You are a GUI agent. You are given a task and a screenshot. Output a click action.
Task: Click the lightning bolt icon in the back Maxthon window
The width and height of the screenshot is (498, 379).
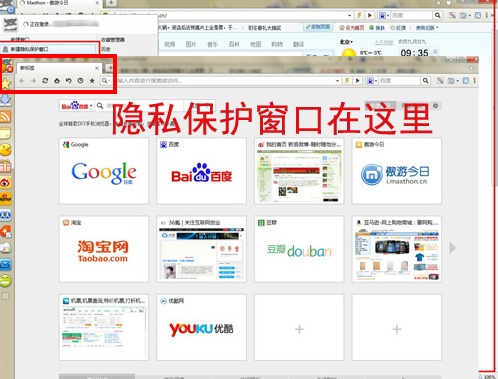[359, 15]
